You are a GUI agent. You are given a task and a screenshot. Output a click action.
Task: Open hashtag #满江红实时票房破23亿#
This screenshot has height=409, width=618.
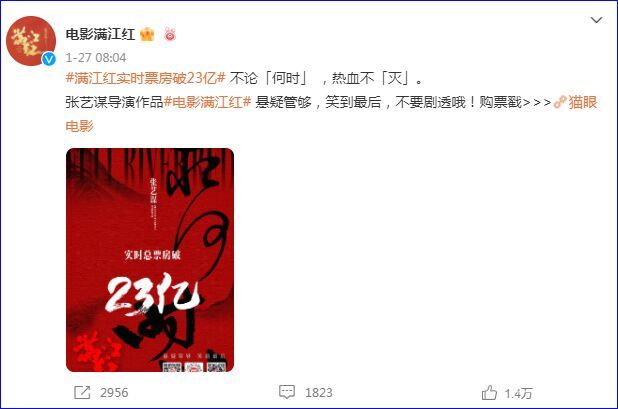145,78
